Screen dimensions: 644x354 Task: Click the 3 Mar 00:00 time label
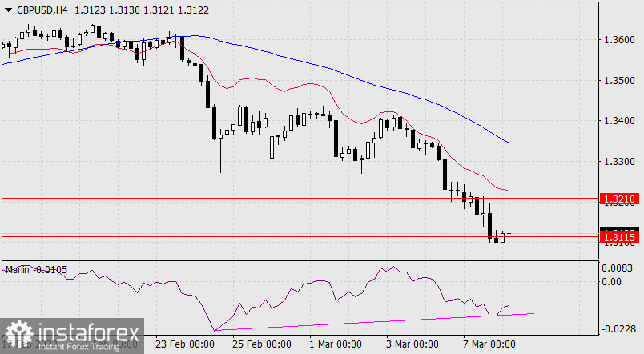[413, 344]
